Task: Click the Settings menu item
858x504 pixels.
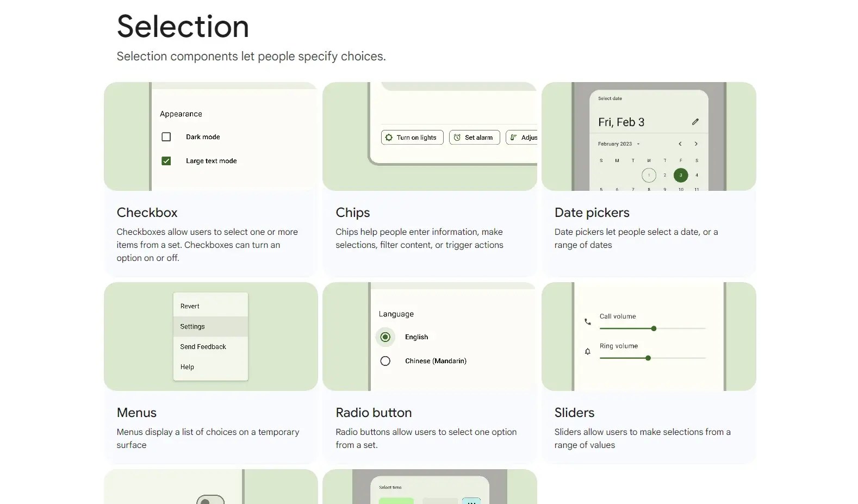Action: coord(210,326)
